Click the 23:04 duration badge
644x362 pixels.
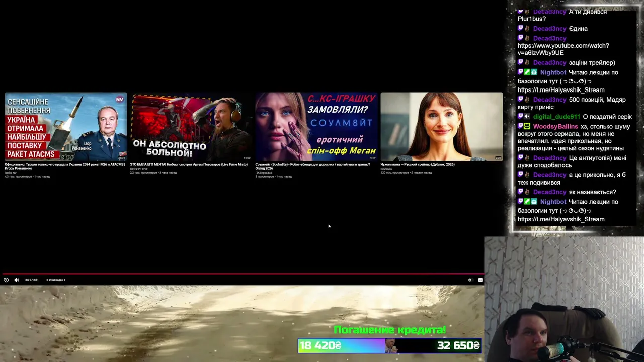point(121,158)
